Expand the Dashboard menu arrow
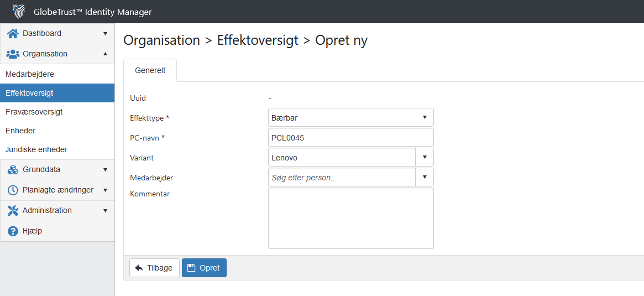 pyautogui.click(x=105, y=33)
